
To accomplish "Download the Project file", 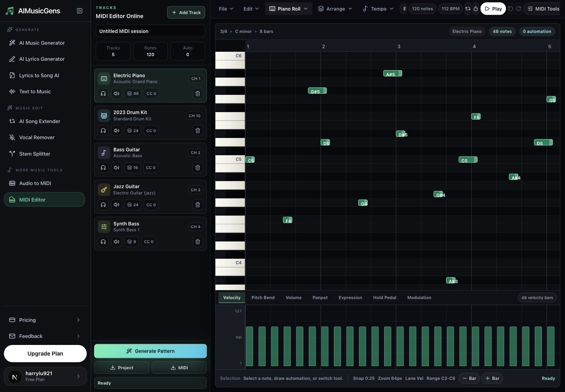I will 122,368.
